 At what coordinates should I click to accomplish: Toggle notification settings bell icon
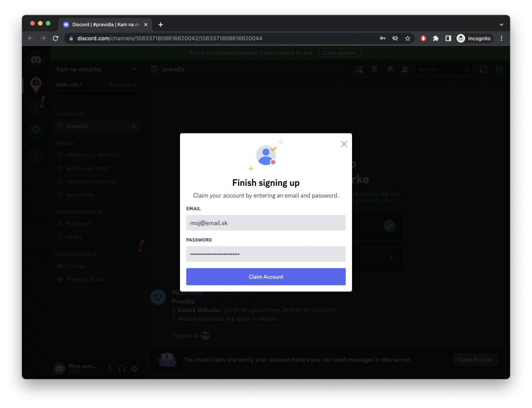pos(374,69)
